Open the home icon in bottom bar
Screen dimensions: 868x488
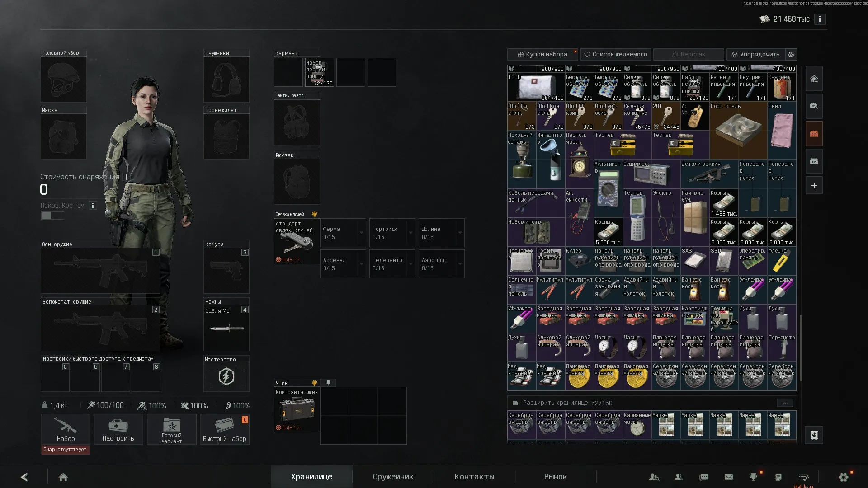coord(63,477)
